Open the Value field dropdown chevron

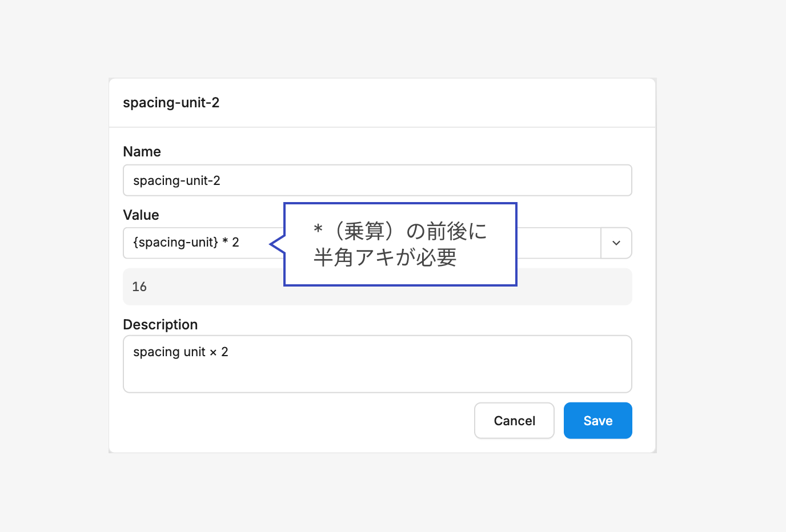[x=616, y=243]
